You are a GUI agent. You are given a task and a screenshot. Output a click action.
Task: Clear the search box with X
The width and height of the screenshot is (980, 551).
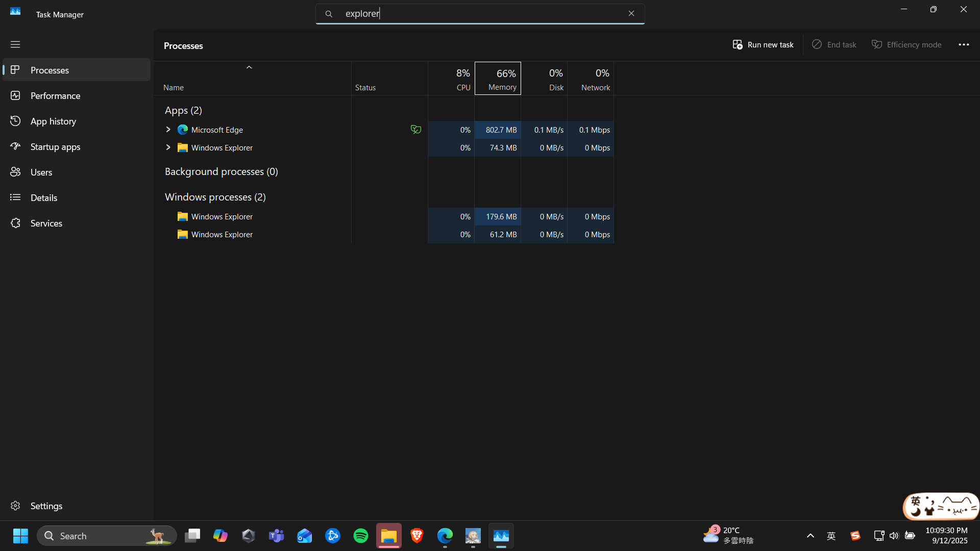coord(631,14)
